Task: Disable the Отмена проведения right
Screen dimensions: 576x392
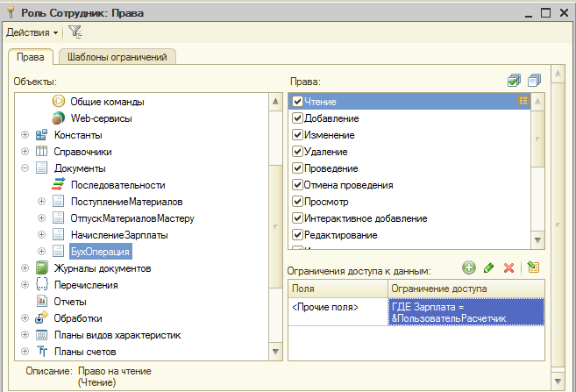Action: pyautogui.click(x=297, y=185)
